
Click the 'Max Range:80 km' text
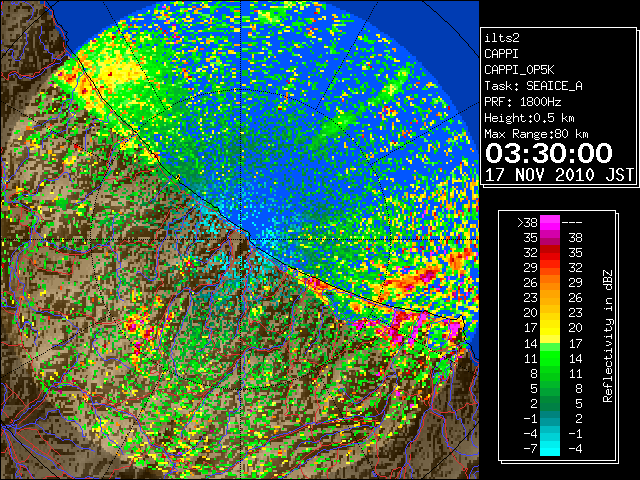click(536, 134)
